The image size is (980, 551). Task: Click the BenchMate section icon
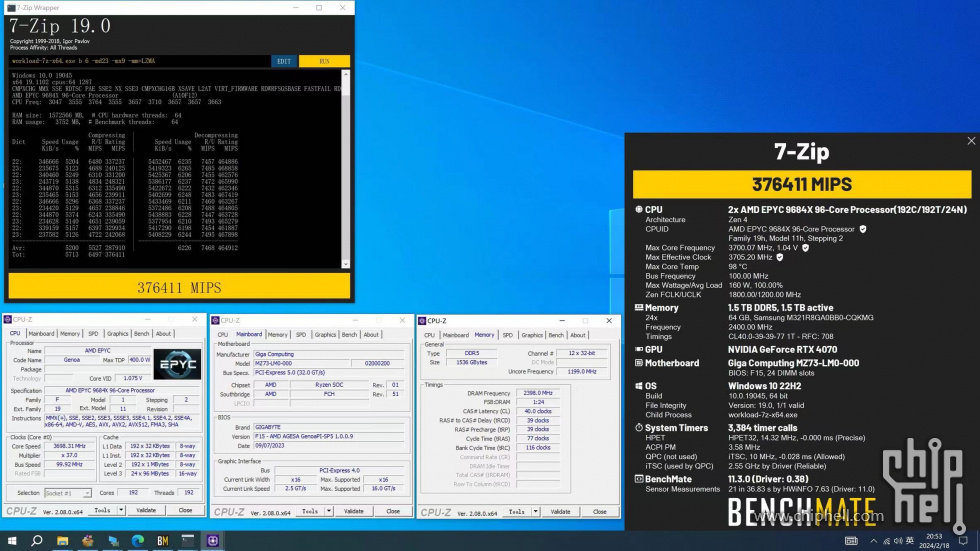click(x=639, y=479)
